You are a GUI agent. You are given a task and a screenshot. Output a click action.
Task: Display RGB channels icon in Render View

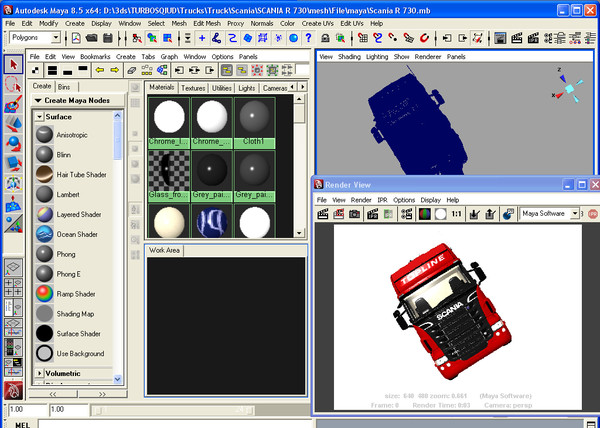tap(424, 214)
